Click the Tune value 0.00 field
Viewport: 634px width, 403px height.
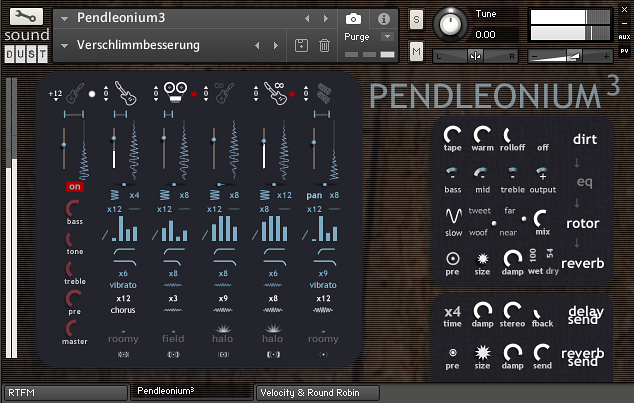(x=497, y=35)
